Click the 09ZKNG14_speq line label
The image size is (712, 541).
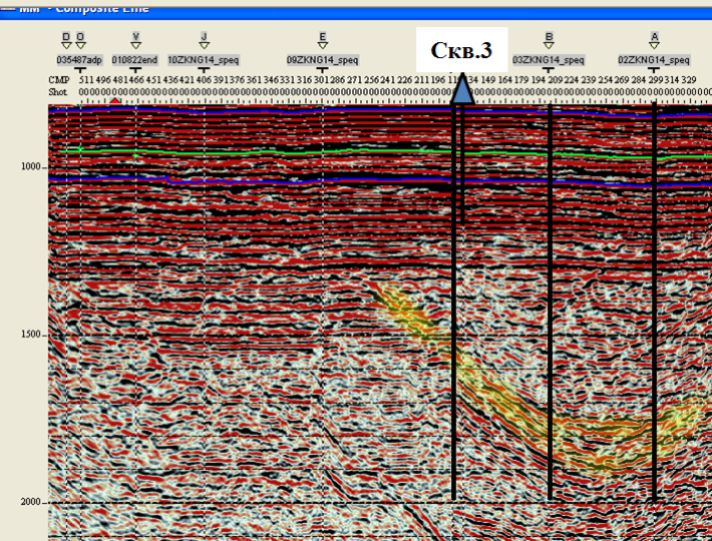322,60
